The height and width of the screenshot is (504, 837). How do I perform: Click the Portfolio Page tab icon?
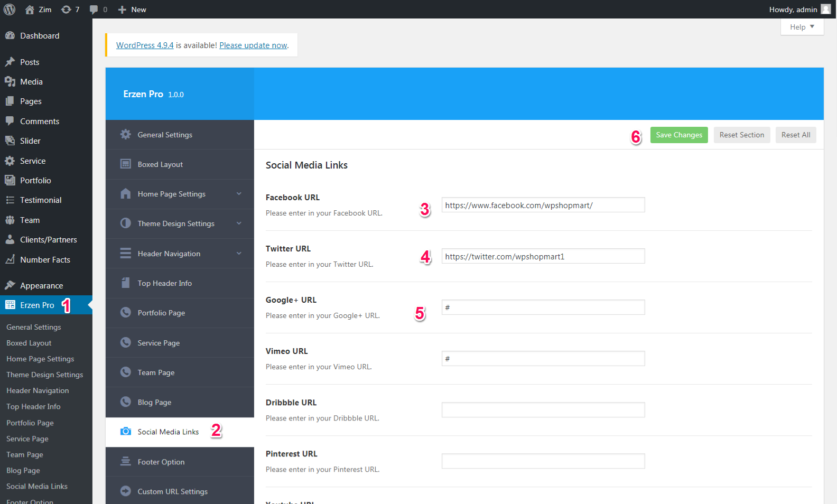pos(125,312)
